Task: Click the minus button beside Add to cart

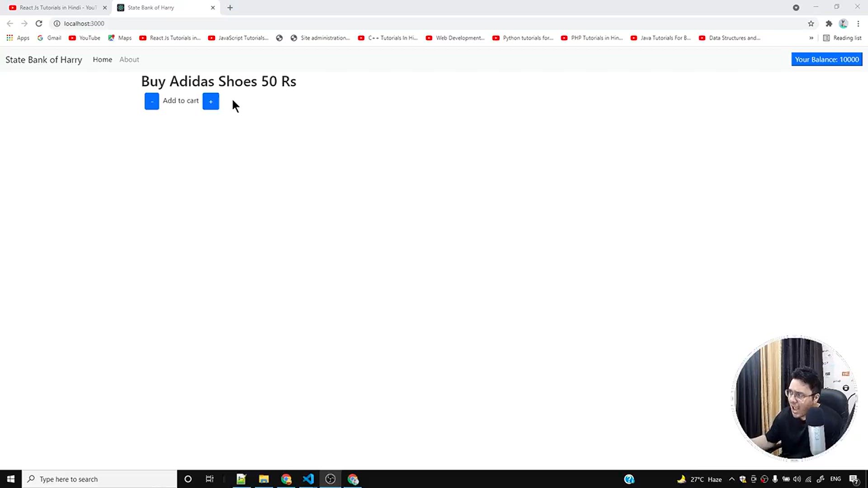Action: (151, 101)
